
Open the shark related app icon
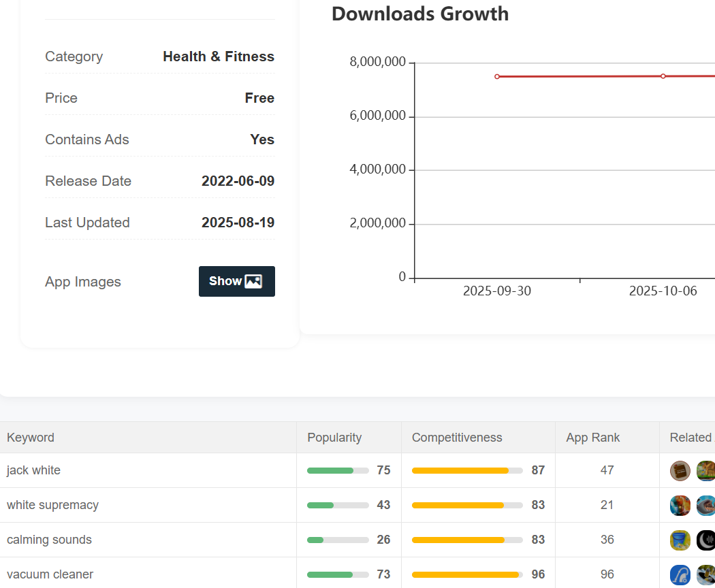706,505
